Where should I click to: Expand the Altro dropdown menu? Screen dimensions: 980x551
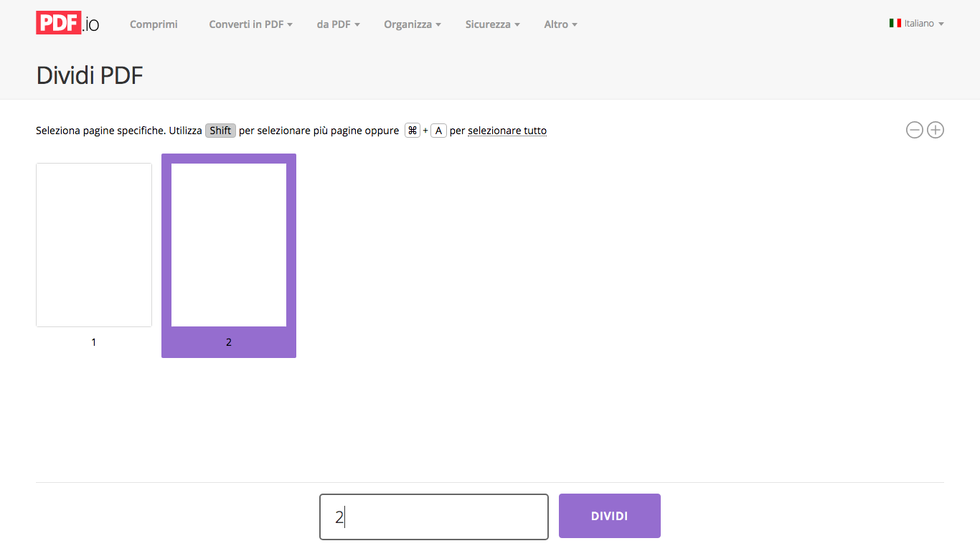coord(561,24)
